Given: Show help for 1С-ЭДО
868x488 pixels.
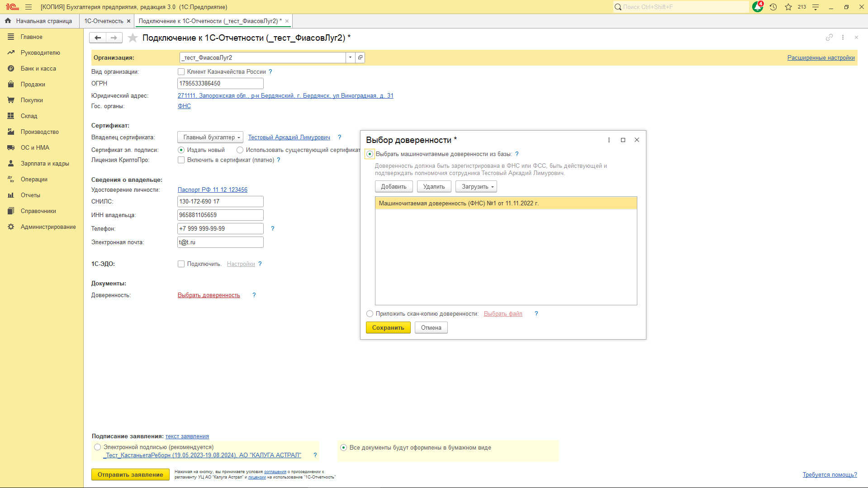Looking at the screenshot, I should point(260,264).
